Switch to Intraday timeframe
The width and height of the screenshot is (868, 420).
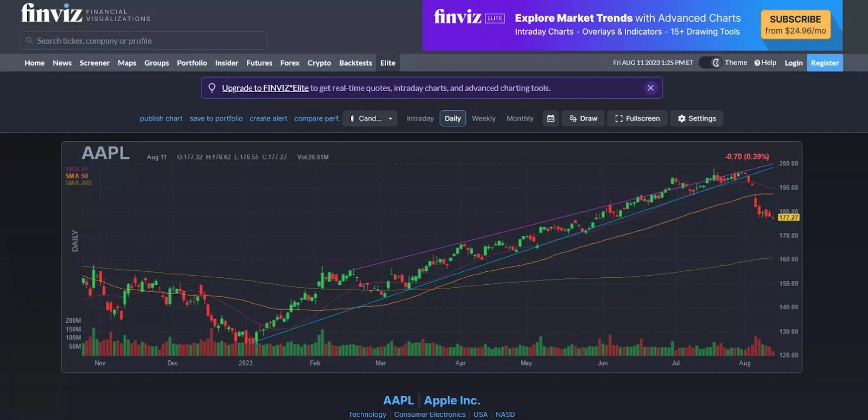[420, 118]
